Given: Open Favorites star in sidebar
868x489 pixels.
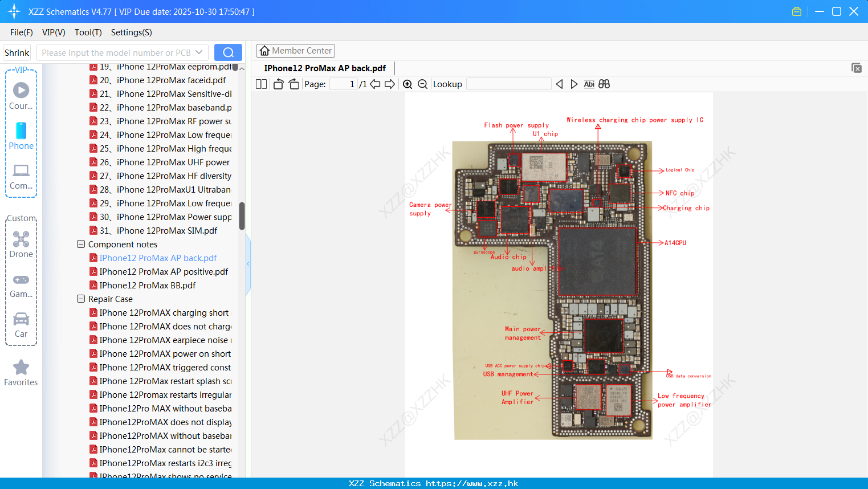Looking at the screenshot, I should pos(21,373).
